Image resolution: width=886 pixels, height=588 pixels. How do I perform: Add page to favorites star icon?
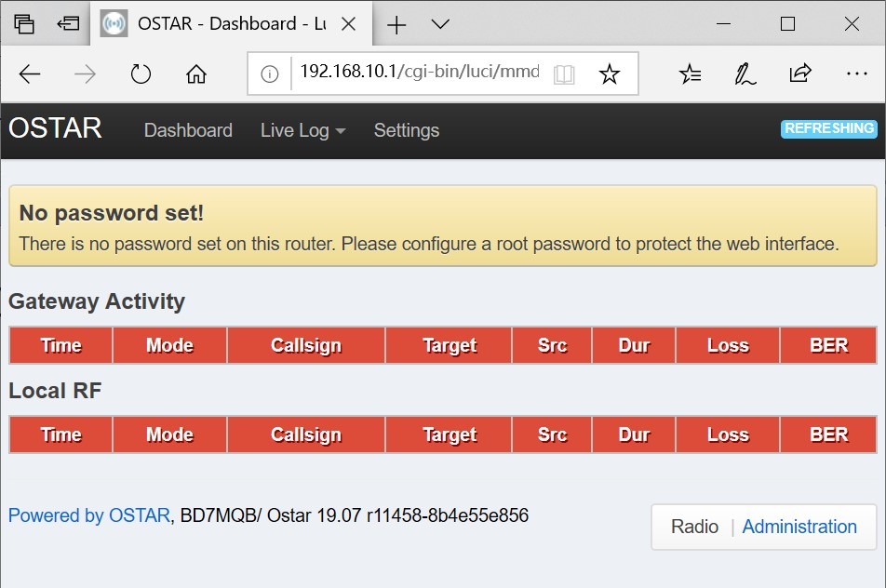click(609, 74)
